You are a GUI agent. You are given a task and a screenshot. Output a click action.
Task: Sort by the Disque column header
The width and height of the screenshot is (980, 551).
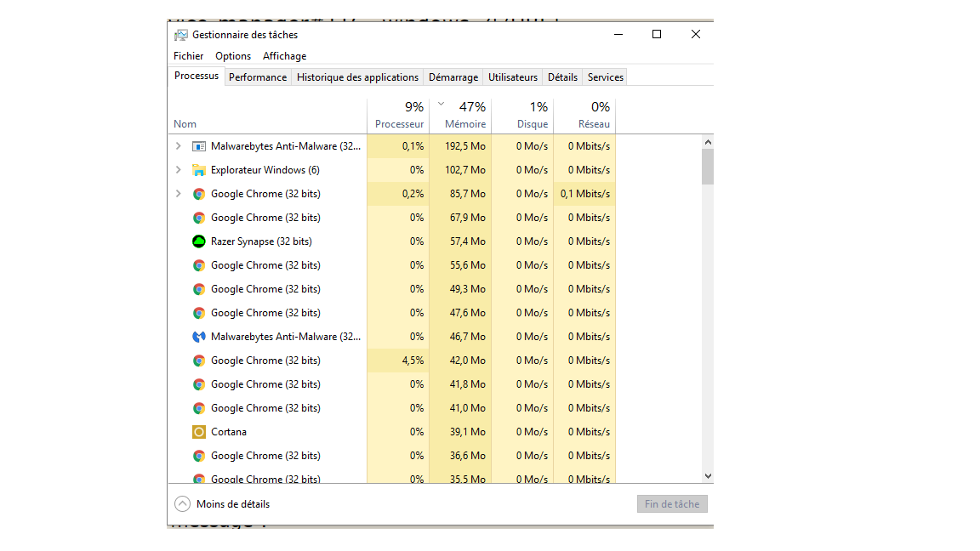click(522, 116)
